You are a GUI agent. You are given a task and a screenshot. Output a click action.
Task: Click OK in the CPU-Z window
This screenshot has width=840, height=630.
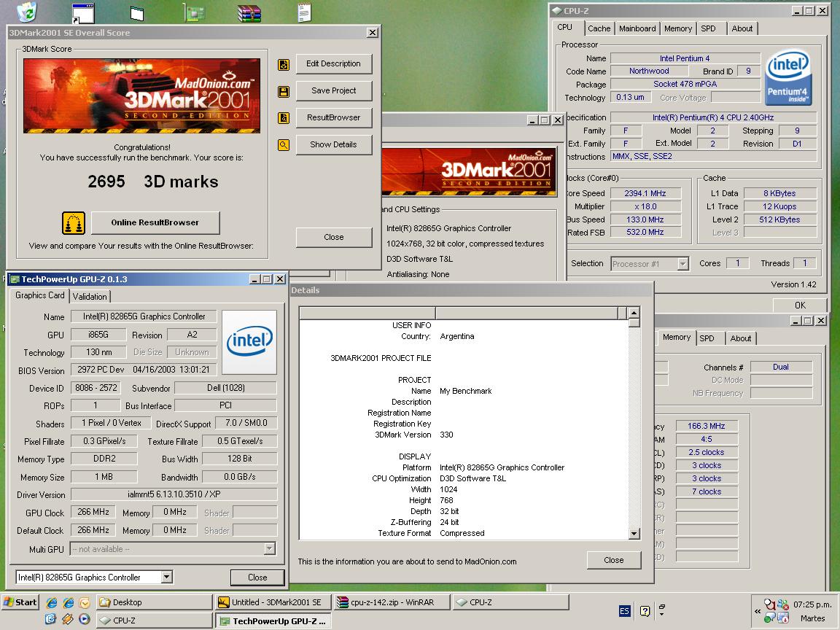(x=800, y=305)
